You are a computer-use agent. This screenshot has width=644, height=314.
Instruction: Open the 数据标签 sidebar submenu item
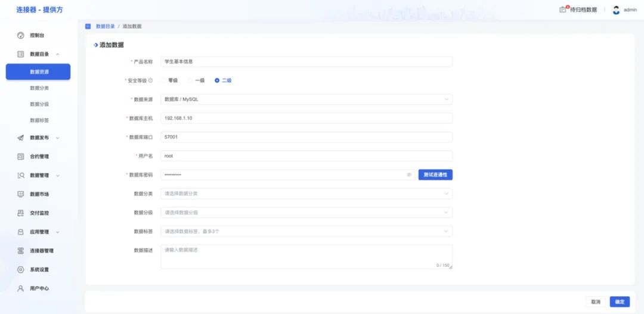(39, 120)
